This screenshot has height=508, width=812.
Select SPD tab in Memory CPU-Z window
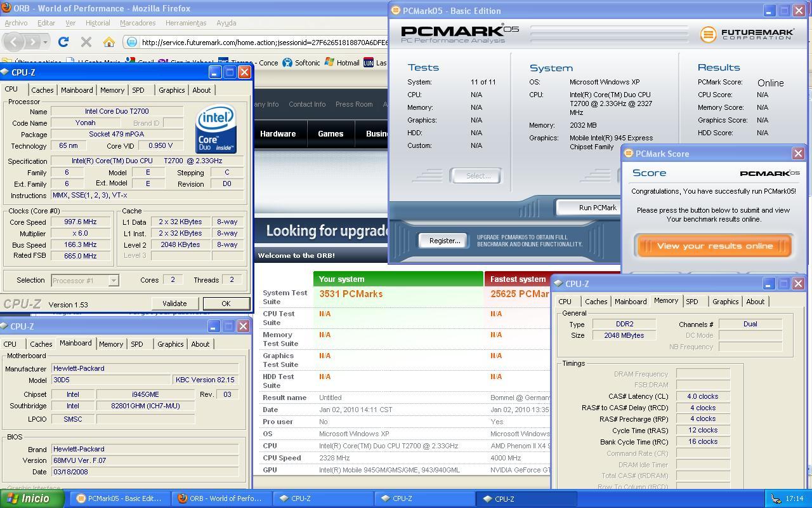point(692,302)
